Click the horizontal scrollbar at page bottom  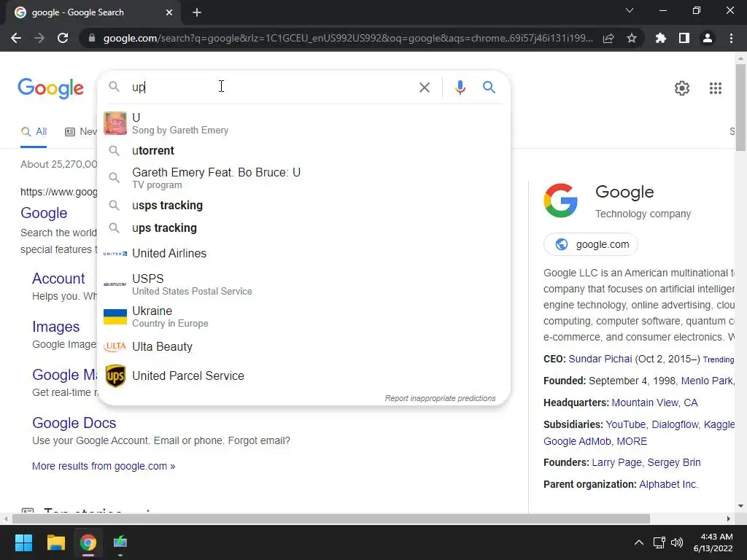331,518
